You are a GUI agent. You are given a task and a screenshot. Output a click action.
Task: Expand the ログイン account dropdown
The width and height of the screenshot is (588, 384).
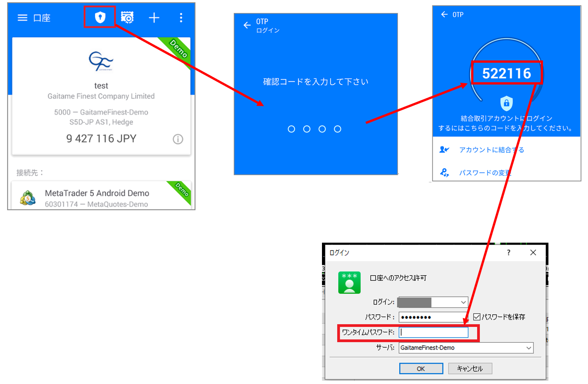(463, 302)
